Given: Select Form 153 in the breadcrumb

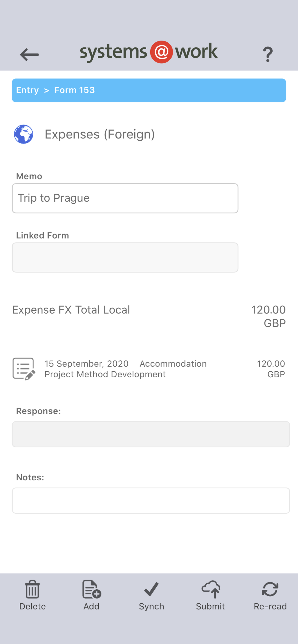Looking at the screenshot, I should 75,90.
